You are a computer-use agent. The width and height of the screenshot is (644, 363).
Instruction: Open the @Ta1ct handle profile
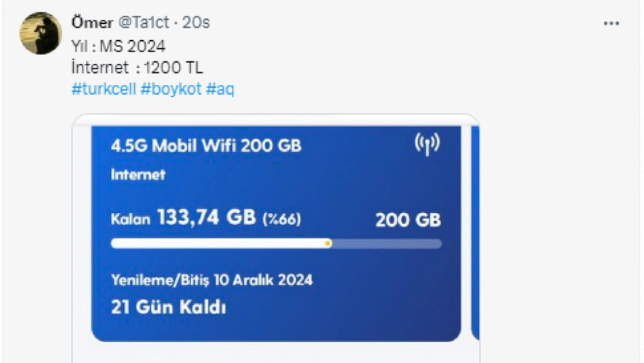144,23
